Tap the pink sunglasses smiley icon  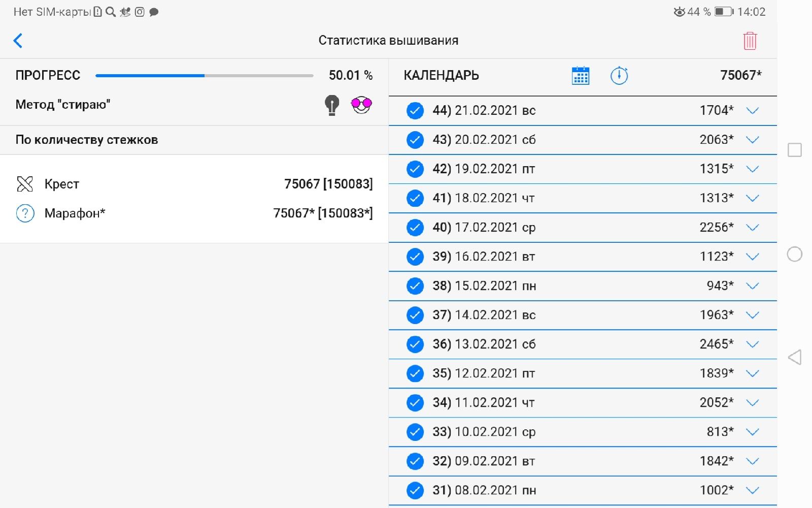click(361, 105)
